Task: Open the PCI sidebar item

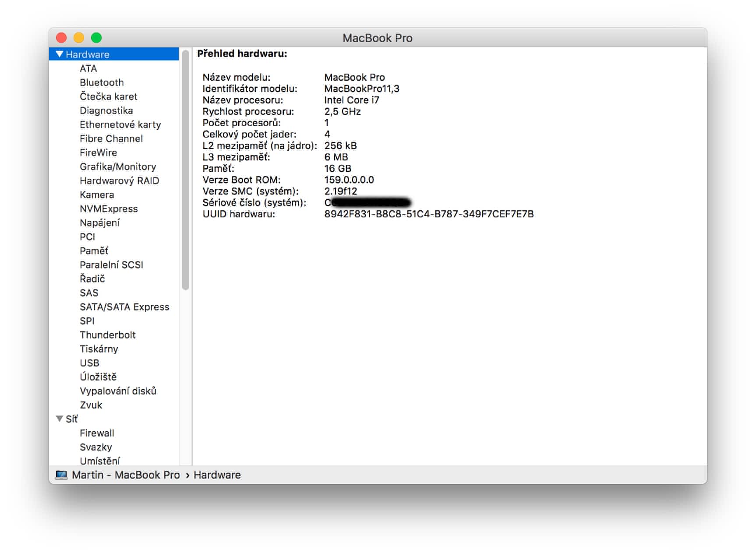Action: pos(88,237)
